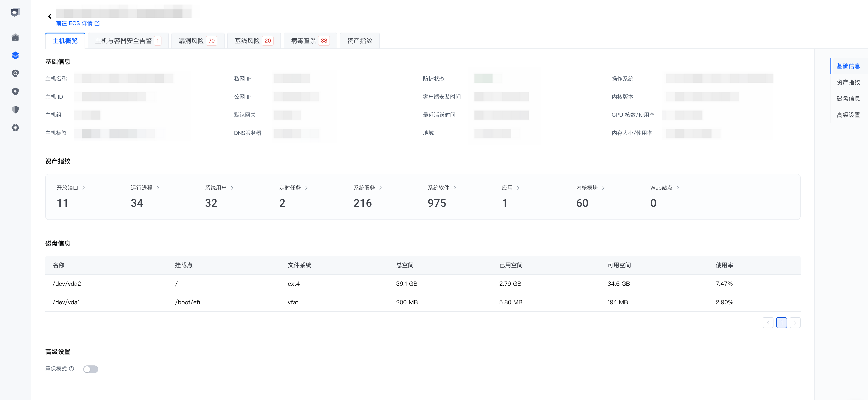The width and height of the screenshot is (868, 400).
Task: Open the shield search detection icon
Action: pyautogui.click(x=15, y=74)
